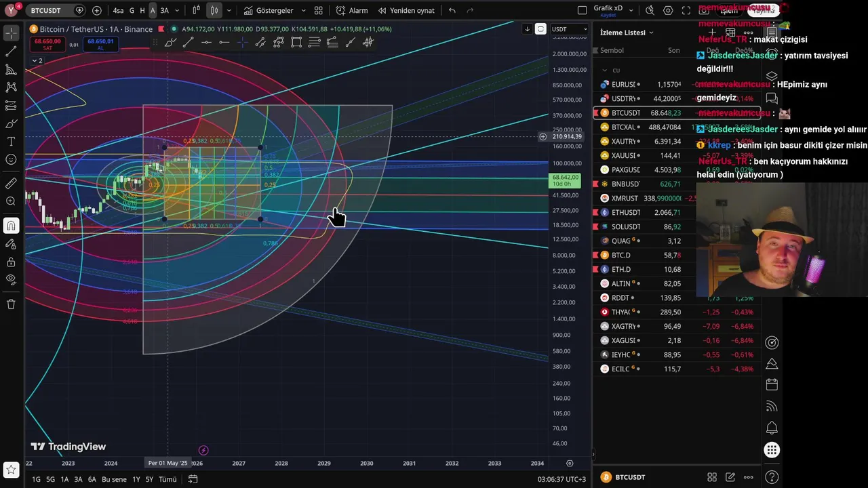Click the add symbol compare plus icon
This screenshot has width=868, height=488.
tap(97, 10)
